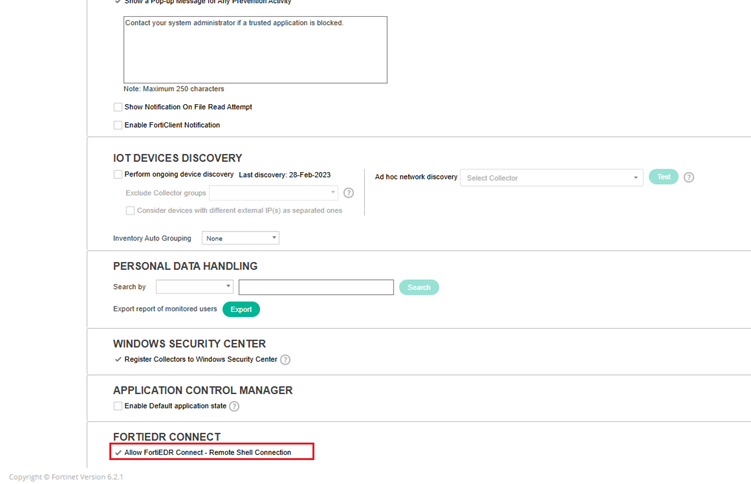Click the 'WINDOWS SECURITY CENTER' heading

tap(189, 344)
